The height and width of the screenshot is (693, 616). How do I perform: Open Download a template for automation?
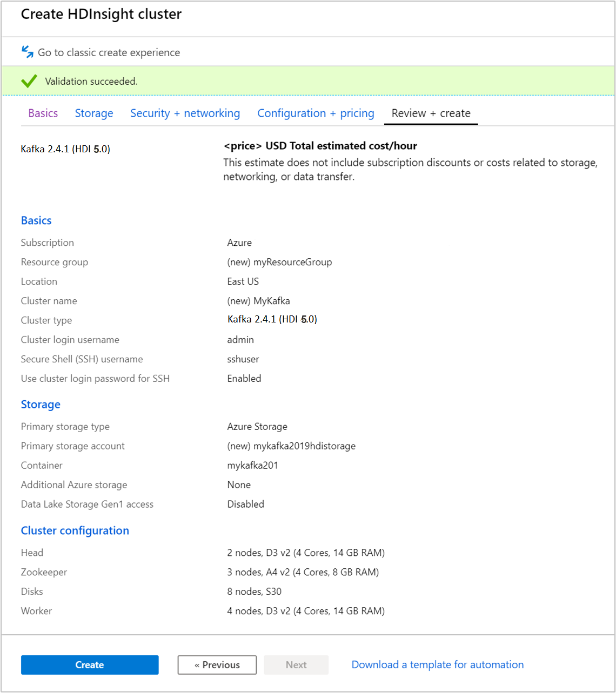click(437, 664)
